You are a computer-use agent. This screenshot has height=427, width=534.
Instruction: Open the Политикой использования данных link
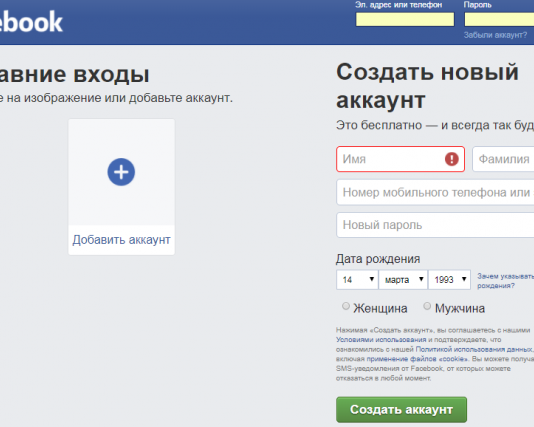coord(474,349)
